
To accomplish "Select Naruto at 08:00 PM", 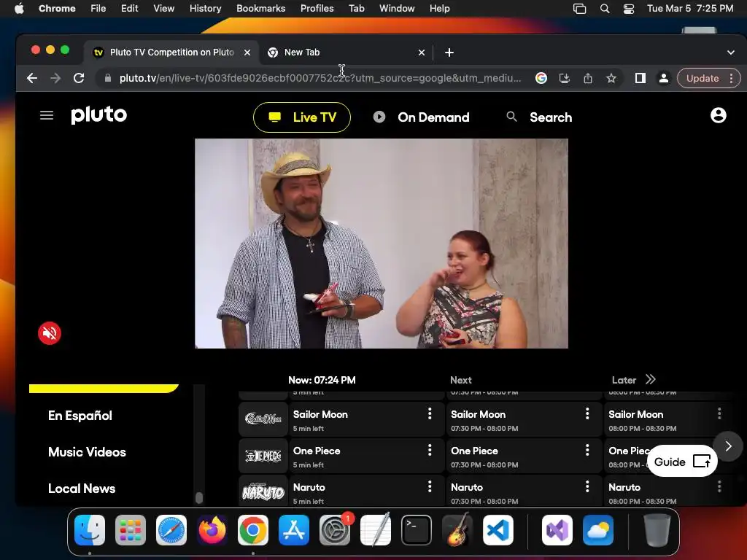I will (669, 492).
